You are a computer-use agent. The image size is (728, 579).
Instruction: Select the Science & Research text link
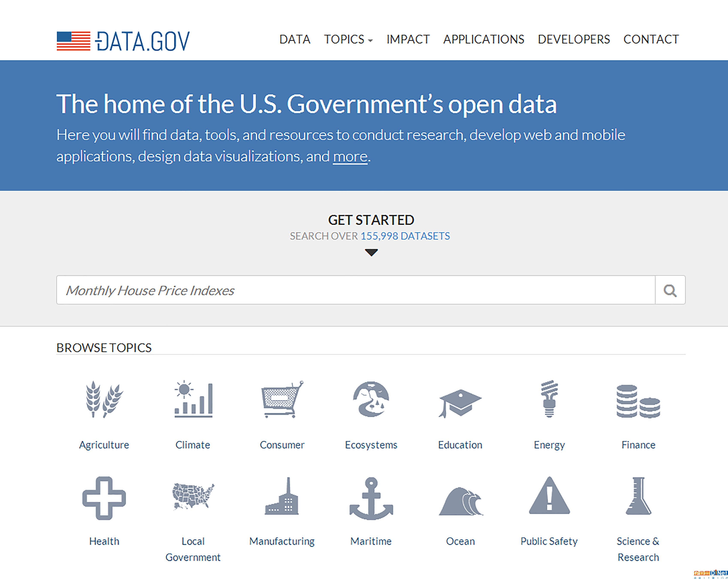pos(638,549)
